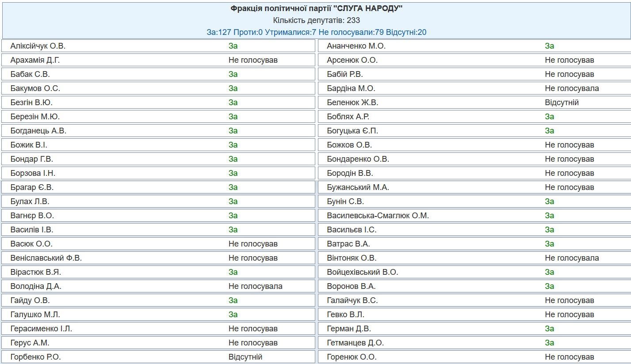Select Герман Д.В. row
Screen dimensions: 631x364
pos(474,329)
